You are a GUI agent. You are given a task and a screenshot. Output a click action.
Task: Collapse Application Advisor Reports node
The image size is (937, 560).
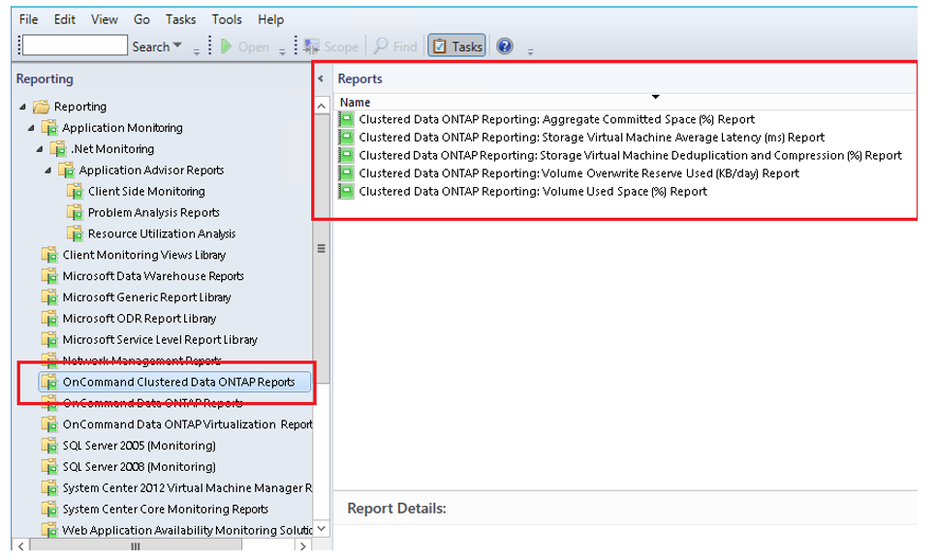48,171
